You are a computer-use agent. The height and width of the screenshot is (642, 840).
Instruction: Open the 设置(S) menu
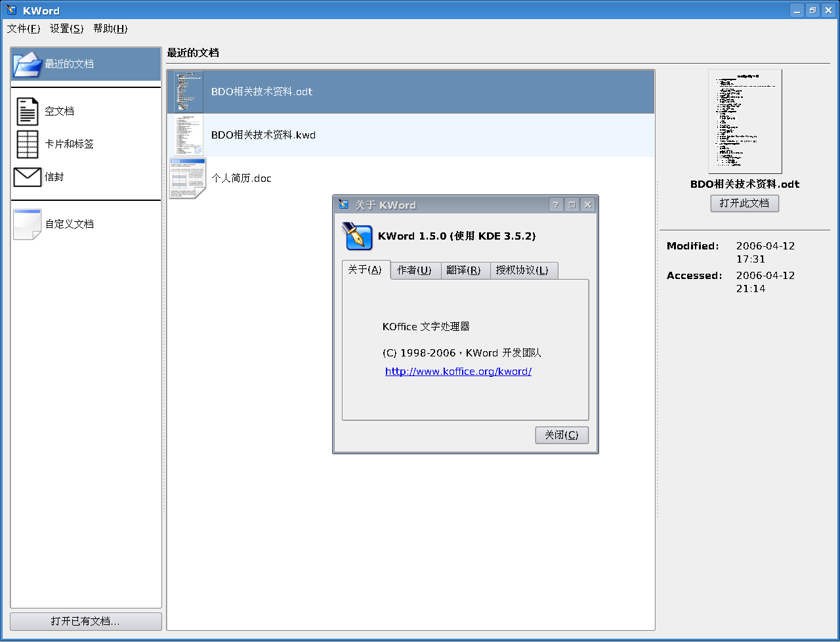[x=67, y=28]
